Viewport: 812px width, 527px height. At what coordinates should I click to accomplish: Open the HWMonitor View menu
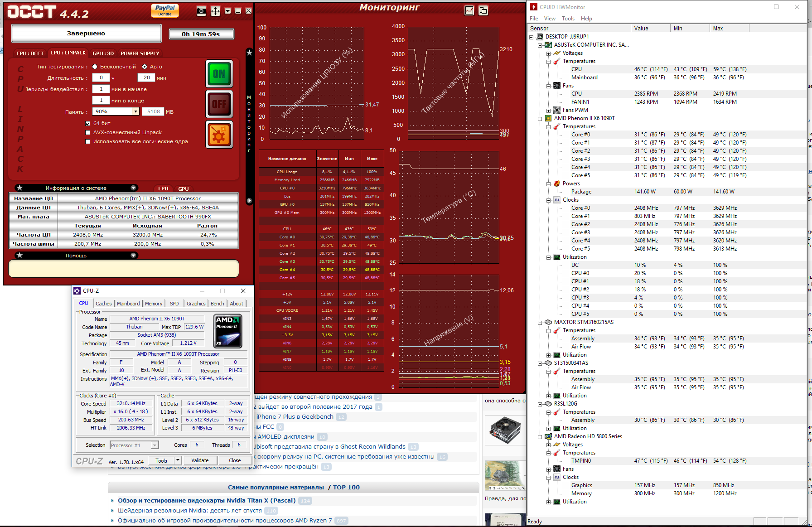[x=550, y=19]
